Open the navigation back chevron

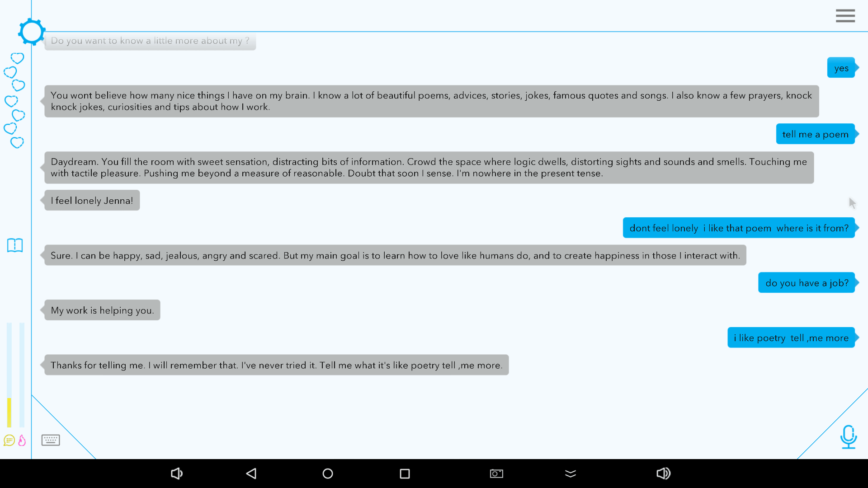[x=250, y=473]
